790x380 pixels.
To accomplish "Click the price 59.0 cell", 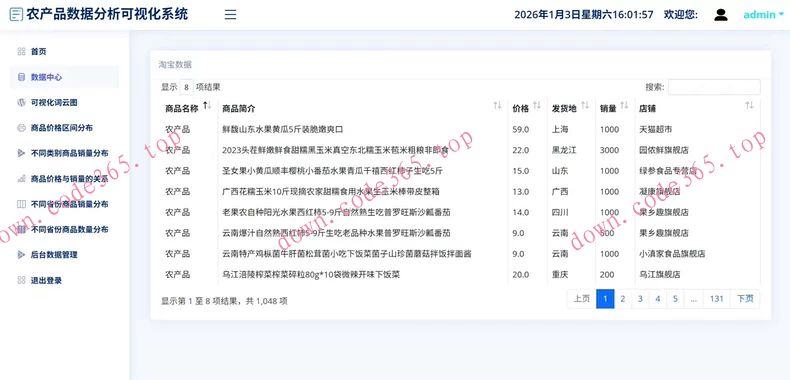I will coord(520,130).
